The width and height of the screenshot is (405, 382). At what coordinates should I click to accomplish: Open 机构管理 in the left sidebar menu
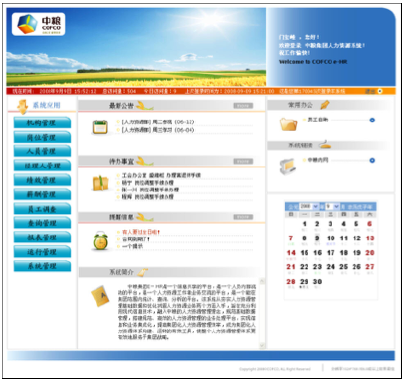click(42, 123)
